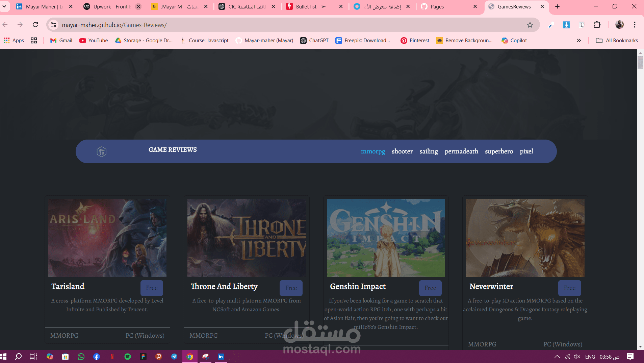Bookmark this page with the star icon
The image size is (644, 363).
point(530,25)
